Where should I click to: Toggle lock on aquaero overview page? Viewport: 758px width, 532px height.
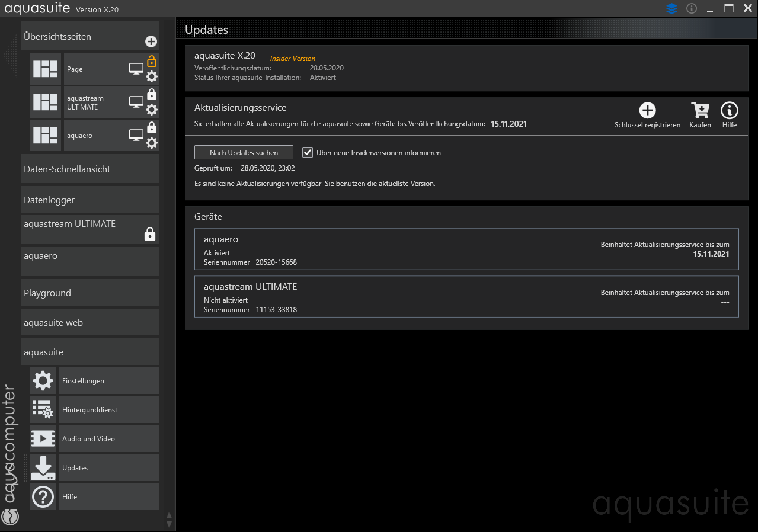point(152,127)
